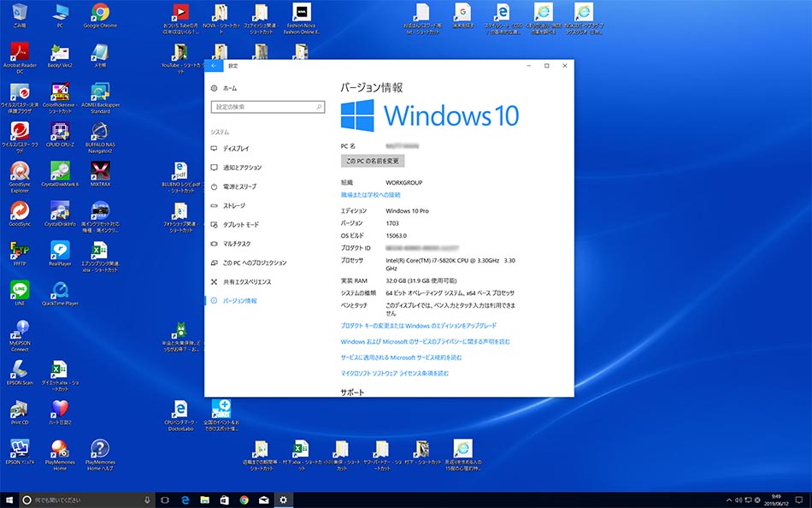Click the 職場または学校への接続 link
The image size is (812, 508).
coord(370,195)
